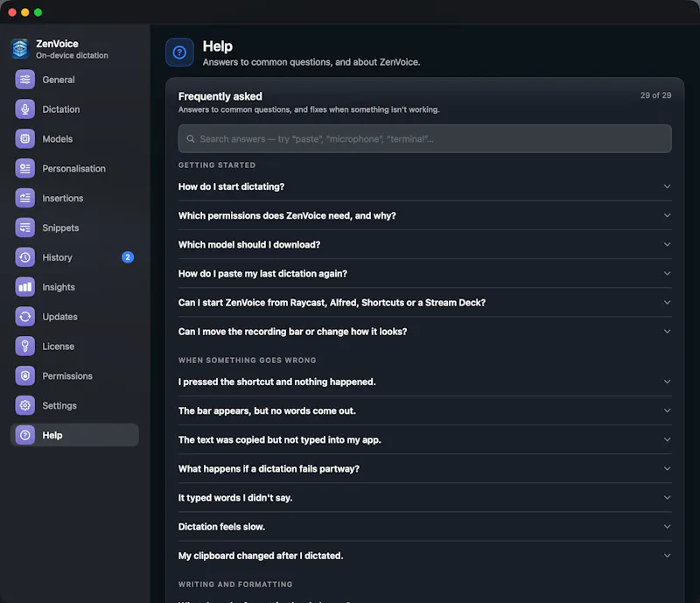The width and height of the screenshot is (700, 603).
Task: Open the General sliders icon
Action: tap(25, 80)
